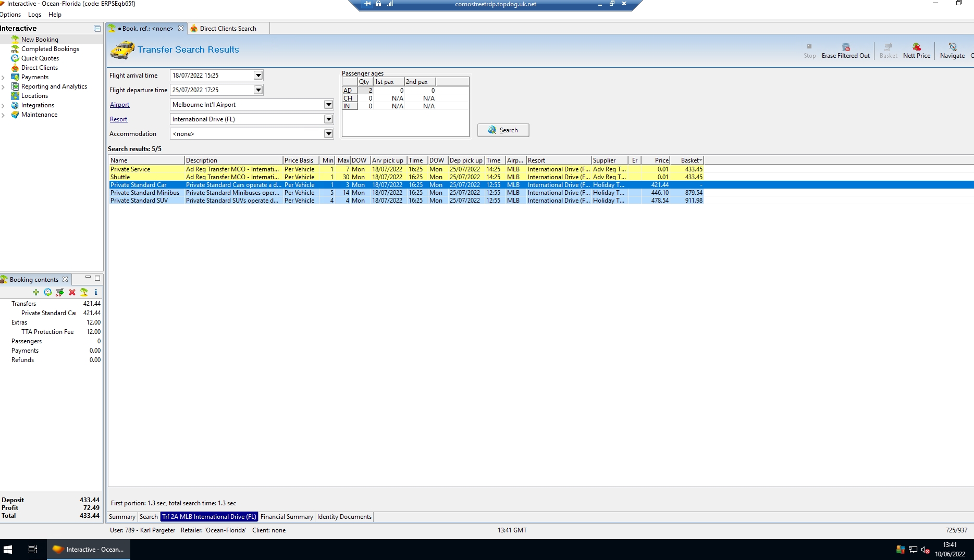Click the Reporting and Analytics icon
Viewport: 974px width, 560px height.
click(15, 86)
